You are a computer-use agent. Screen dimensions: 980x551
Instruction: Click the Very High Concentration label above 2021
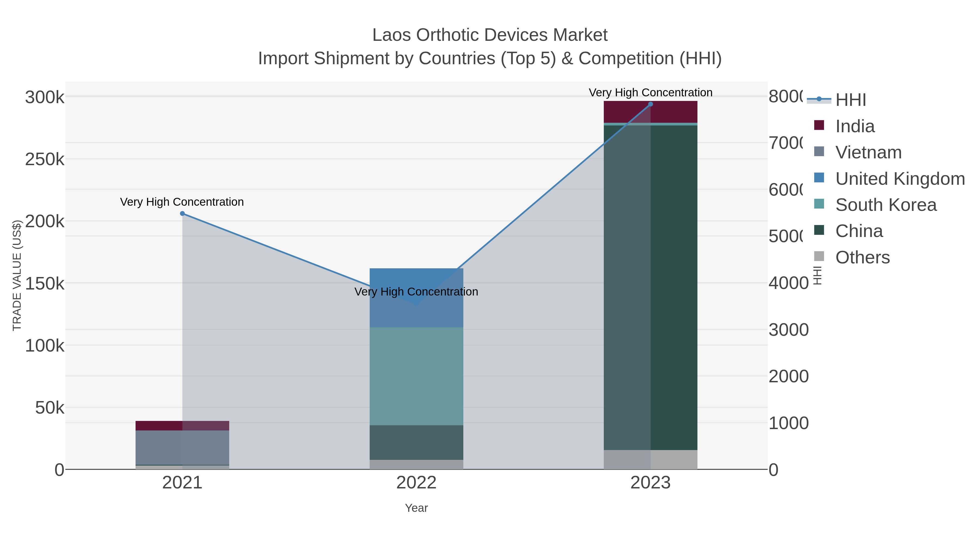[x=182, y=202]
